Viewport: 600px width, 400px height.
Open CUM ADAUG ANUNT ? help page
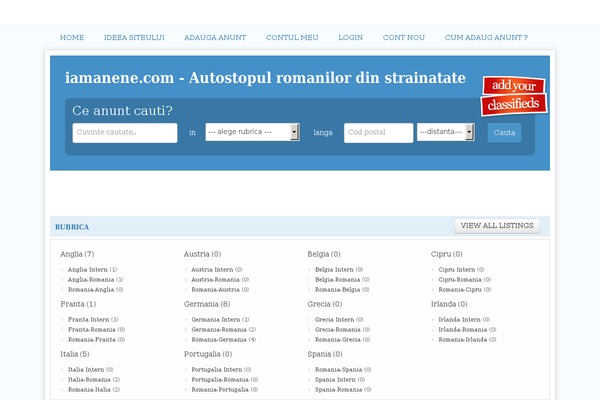click(486, 38)
